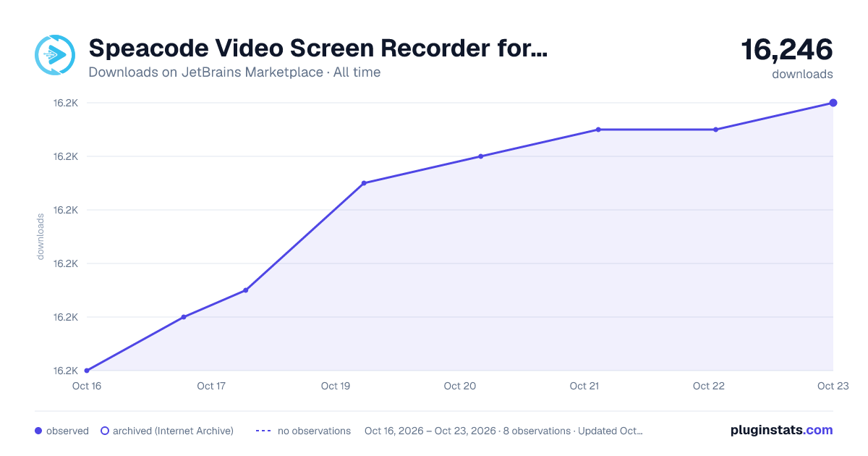Click the downloads label under 16,246

click(802, 74)
